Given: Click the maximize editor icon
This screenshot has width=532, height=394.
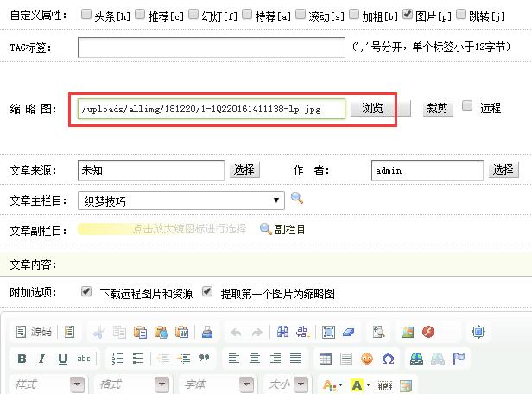Looking at the screenshot, I should point(478,332).
